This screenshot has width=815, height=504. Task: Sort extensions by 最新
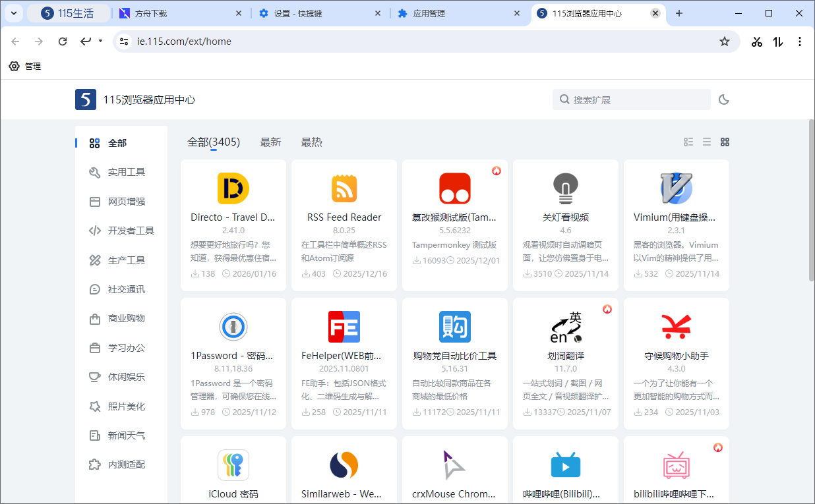(270, 142)
